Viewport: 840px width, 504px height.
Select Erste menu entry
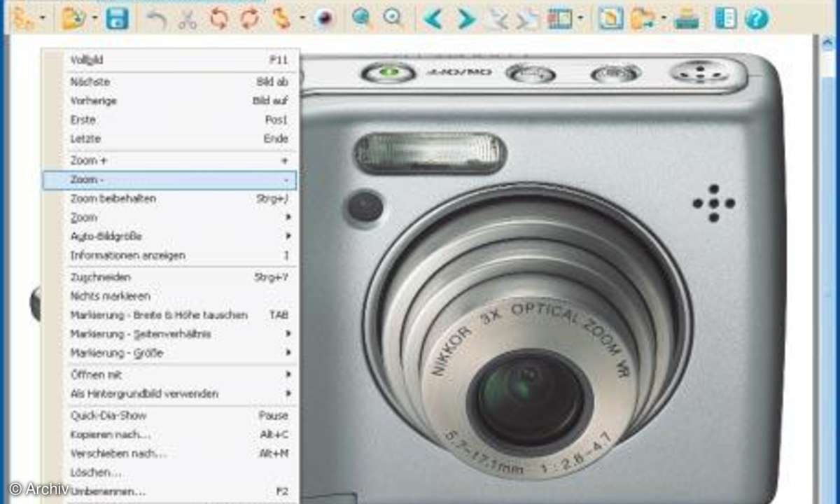(x=170, y=120)
